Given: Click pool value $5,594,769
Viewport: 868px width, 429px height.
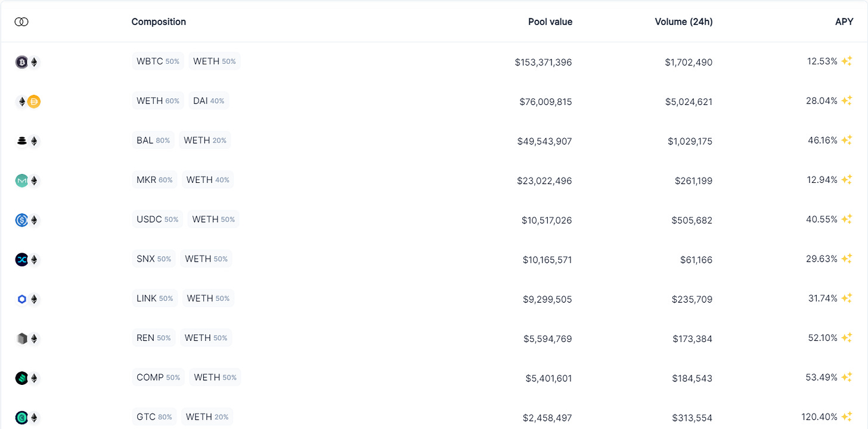Looking at the screenshot, I should [548, 339].
